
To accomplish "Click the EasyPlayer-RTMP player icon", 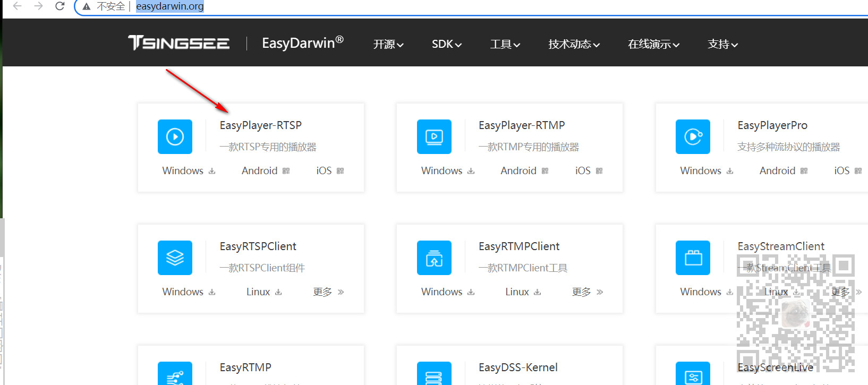I will [x=434, y=136].
